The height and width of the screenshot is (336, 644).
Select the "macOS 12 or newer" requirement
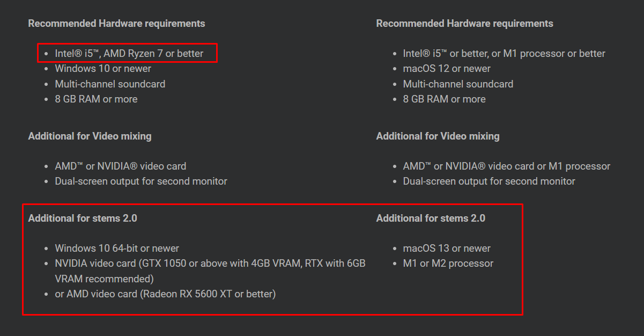click(x=447, y=69)
